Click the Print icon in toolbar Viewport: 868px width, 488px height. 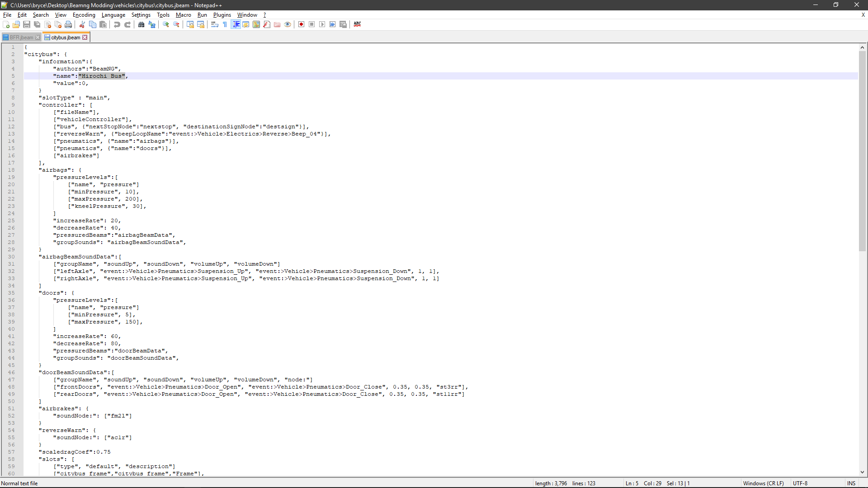click(x=68, y=24)
